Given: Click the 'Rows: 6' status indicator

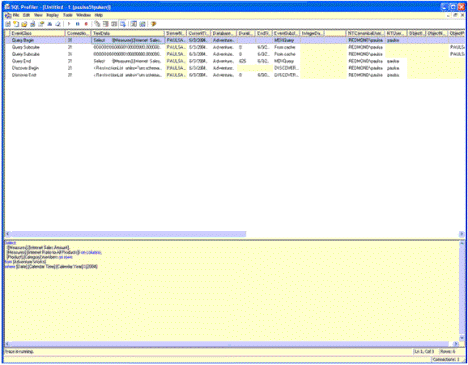Looking at the screenshot, I should (448, 351).
